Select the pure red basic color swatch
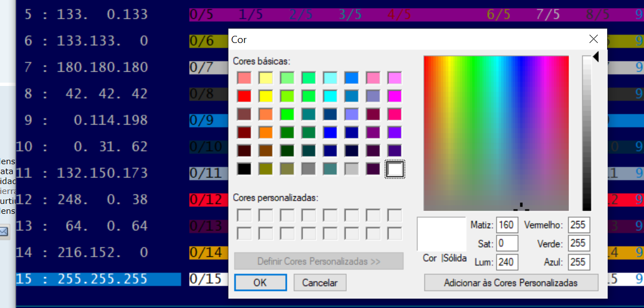Screen dimensions: 644x308 pyautogui.click(x=244, y=96)
